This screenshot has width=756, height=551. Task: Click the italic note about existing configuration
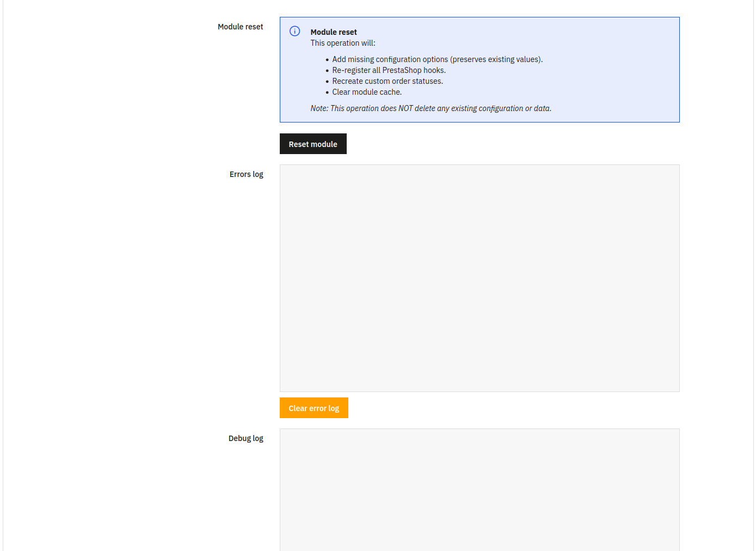coord(431,108)
